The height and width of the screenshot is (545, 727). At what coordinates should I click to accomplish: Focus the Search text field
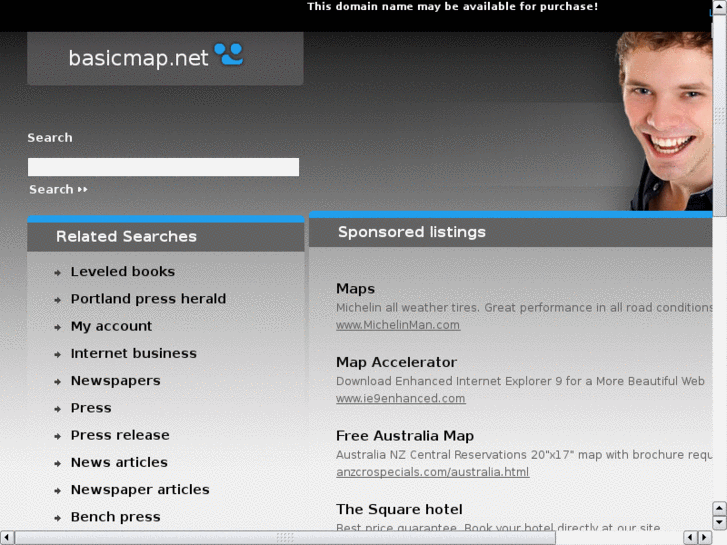(163, 167)
